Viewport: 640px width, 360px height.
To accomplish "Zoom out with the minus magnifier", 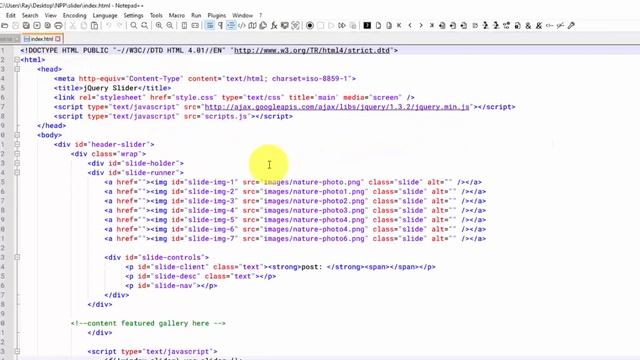I will (170, 26).
